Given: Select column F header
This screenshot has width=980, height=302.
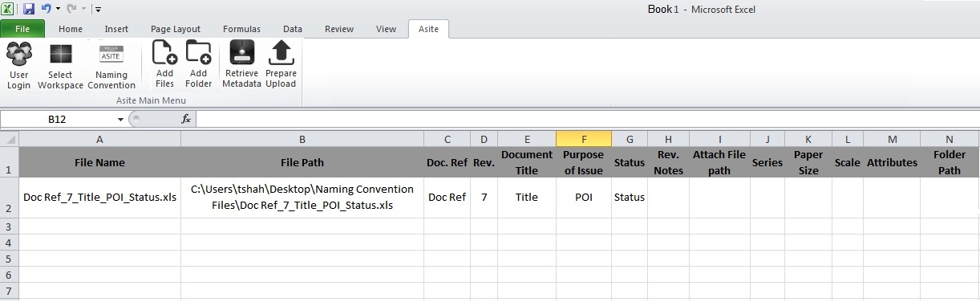Looking at the screenshot, I should click(x=584, y=139).
